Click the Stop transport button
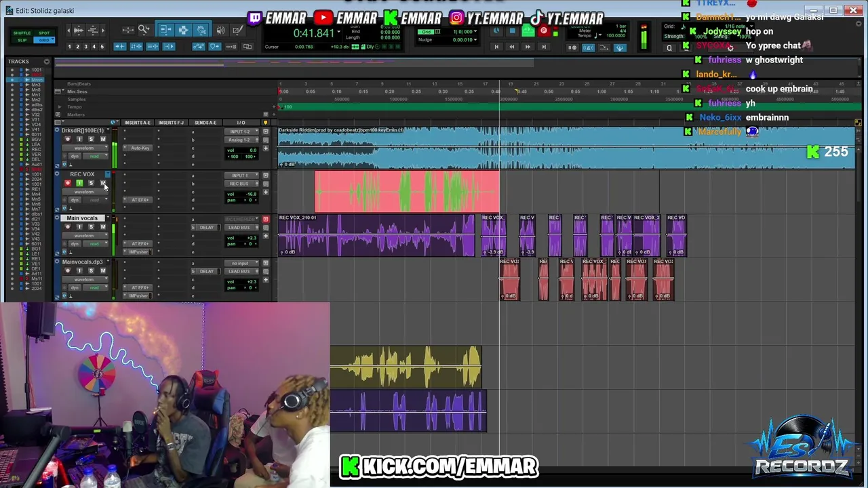This screenshot has height=488, width=868. click(512, 30)
